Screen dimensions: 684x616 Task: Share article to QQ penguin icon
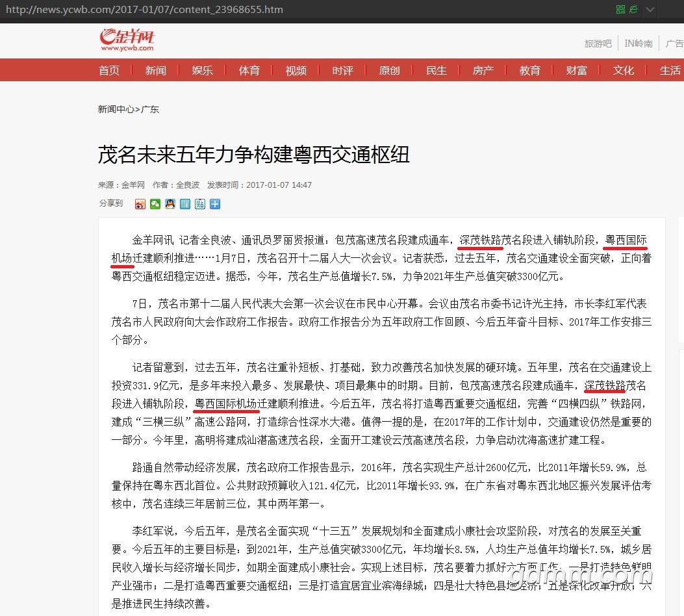coord(170,204)
